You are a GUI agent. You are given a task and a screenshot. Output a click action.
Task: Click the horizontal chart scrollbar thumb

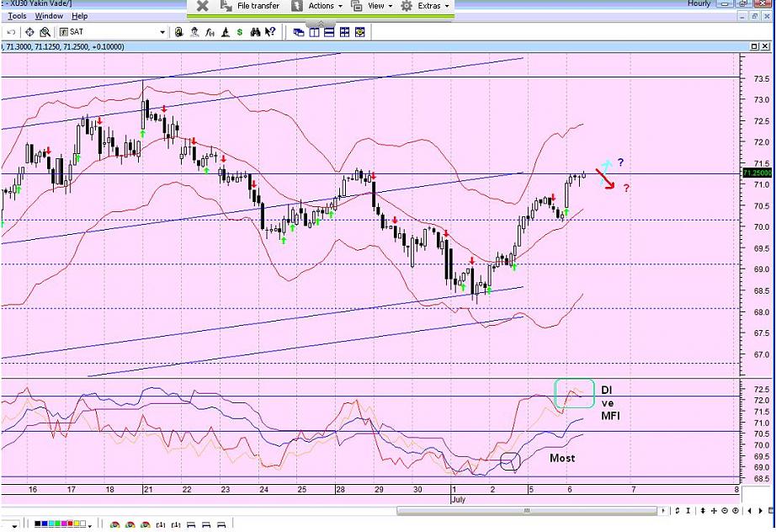pyautogui.click(x=529, y=511)
